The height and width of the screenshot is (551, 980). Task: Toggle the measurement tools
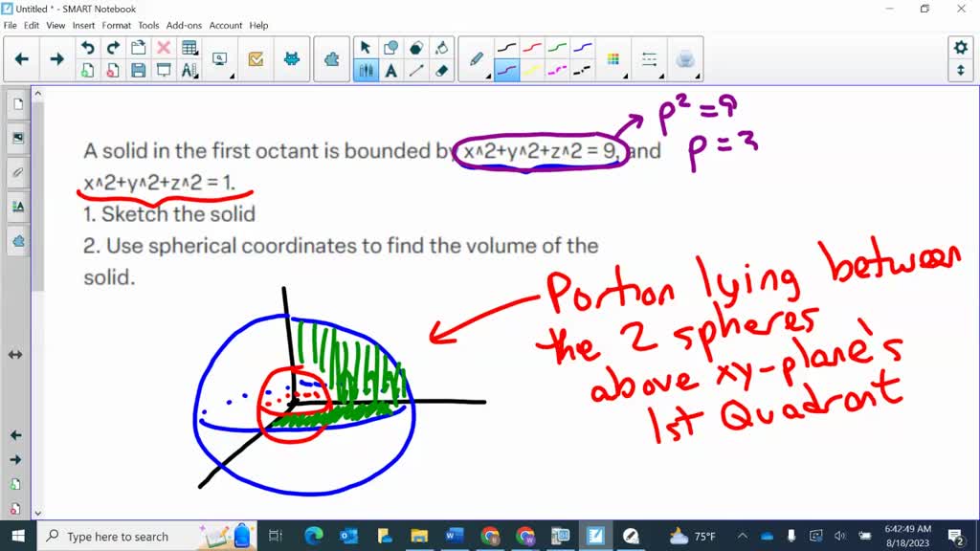point(189,71)
